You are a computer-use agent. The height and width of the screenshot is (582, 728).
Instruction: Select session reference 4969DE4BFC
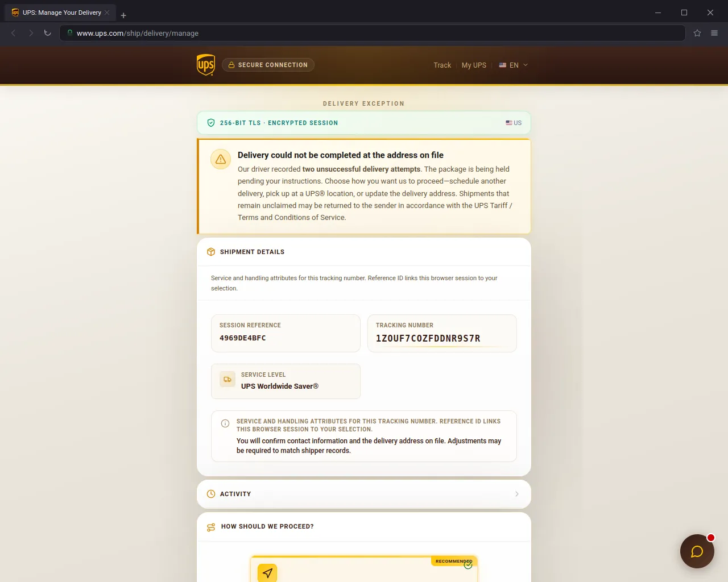[x=243, y=338]
